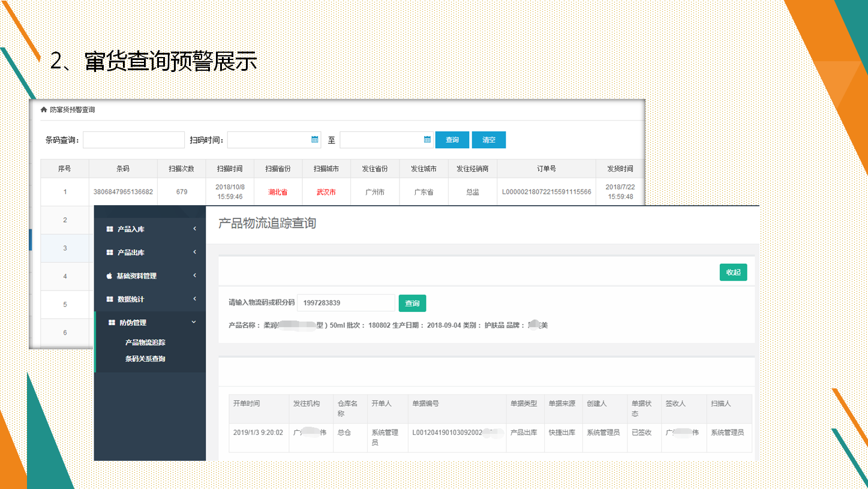Expand the 产品入库 menu chevron

[194, 229]
